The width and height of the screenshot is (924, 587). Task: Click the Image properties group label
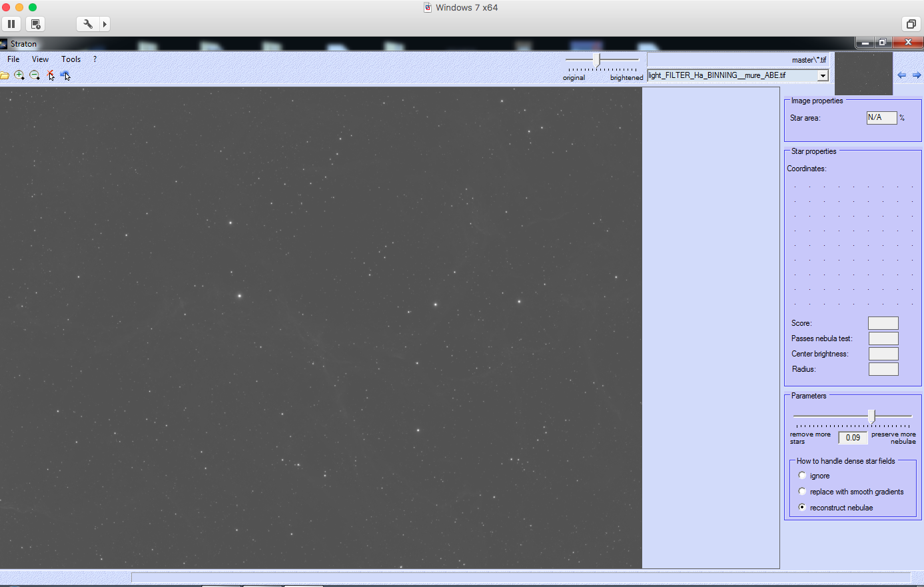[x=817, y=101]
